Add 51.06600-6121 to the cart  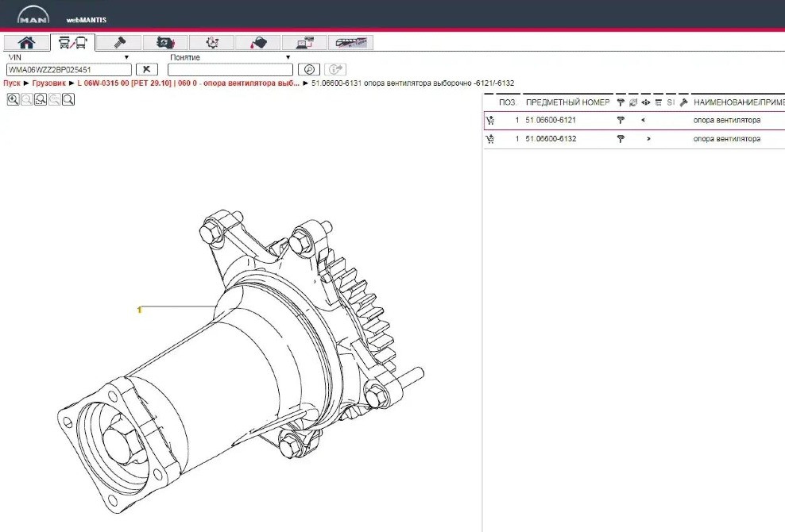pos(490,120)
